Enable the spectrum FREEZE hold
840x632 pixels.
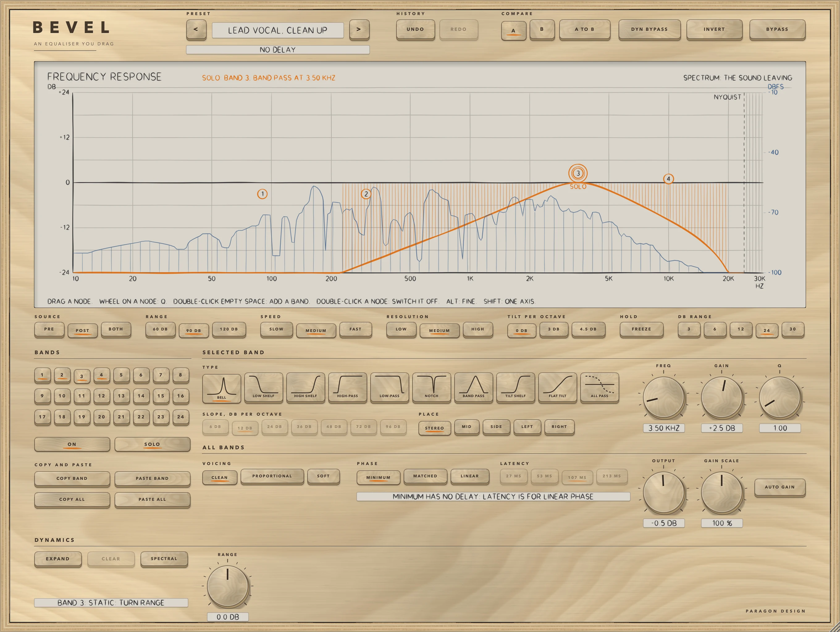(641, 329)
